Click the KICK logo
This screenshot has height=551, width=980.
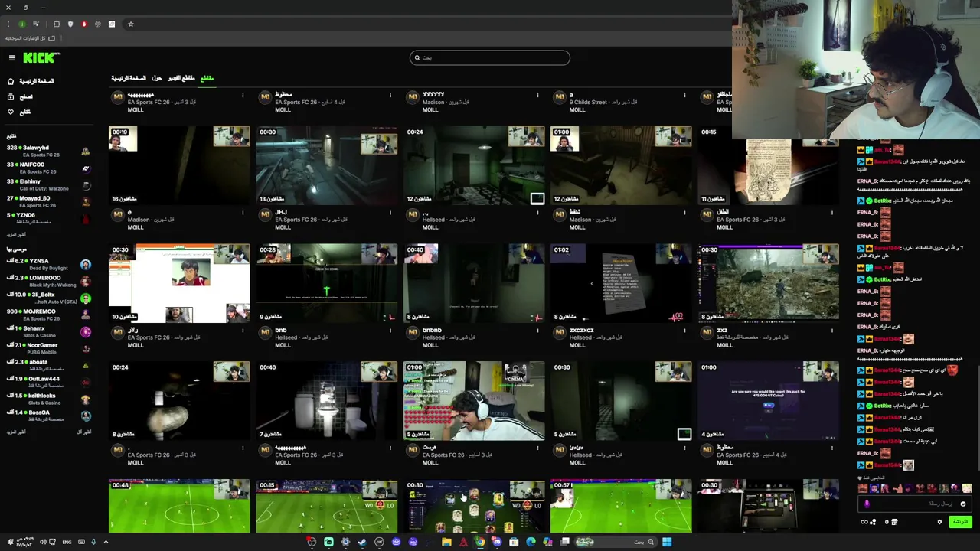click(40, 57)
